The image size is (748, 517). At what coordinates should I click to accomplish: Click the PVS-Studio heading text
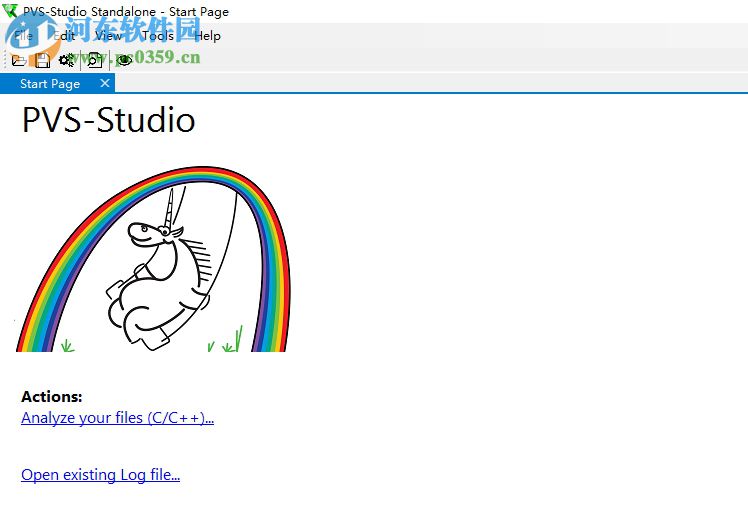coord(109,120)
